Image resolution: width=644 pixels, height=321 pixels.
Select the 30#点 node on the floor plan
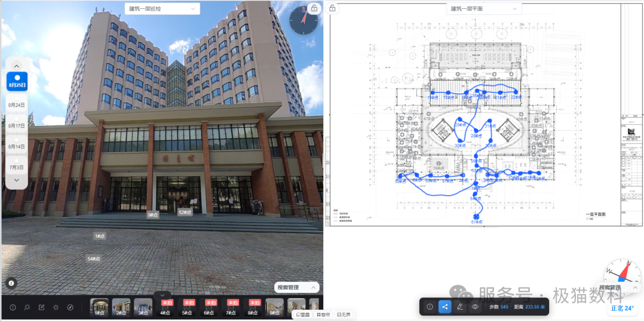[x=460, y=141]
